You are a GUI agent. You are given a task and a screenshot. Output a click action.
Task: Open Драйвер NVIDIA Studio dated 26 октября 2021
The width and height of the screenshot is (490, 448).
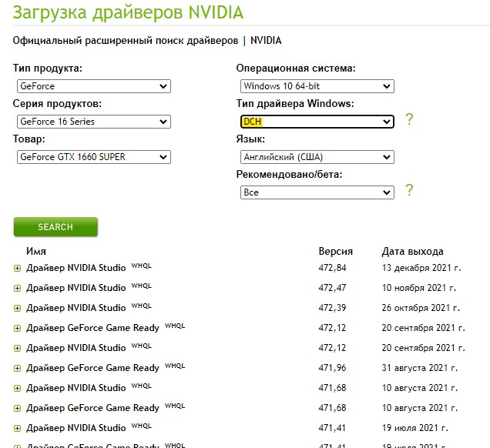[x=76, y=308]
